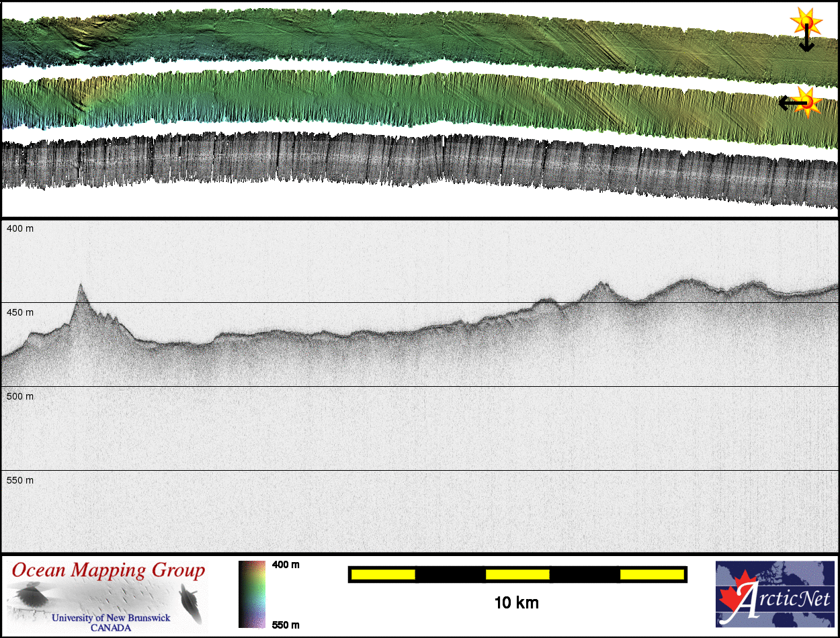Click the rightmost yellow scale bar segment

click(651, 574)
